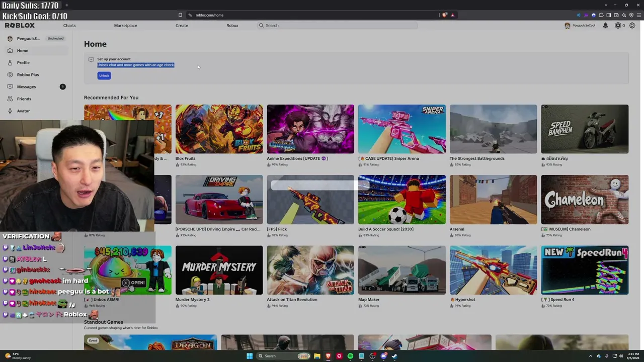This screenshot has width=644, height=362.
Task: Select the Roblox Plus sidebar icon
Action: pos(10,74)
